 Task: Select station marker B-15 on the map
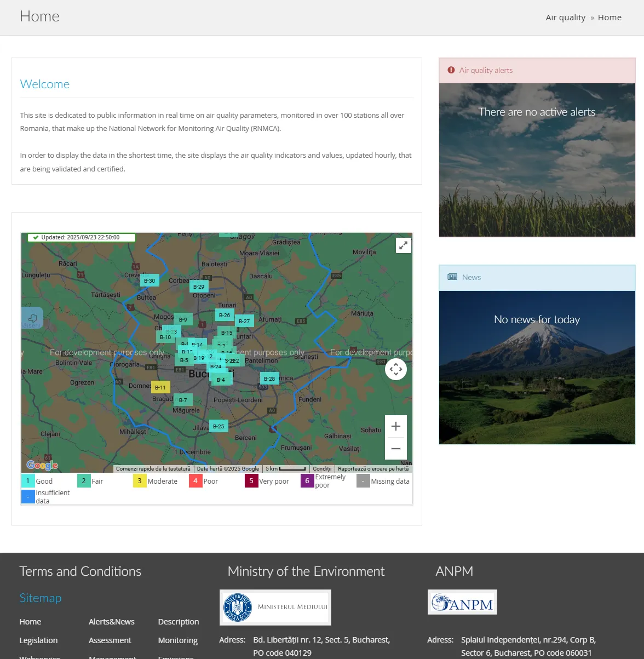pos(227,333)
